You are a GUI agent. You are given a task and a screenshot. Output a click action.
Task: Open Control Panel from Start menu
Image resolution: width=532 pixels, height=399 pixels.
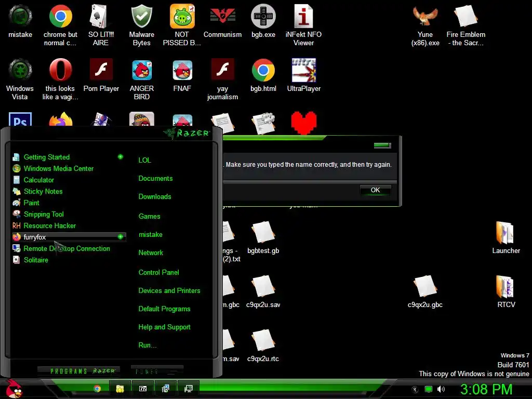point(158,272)
